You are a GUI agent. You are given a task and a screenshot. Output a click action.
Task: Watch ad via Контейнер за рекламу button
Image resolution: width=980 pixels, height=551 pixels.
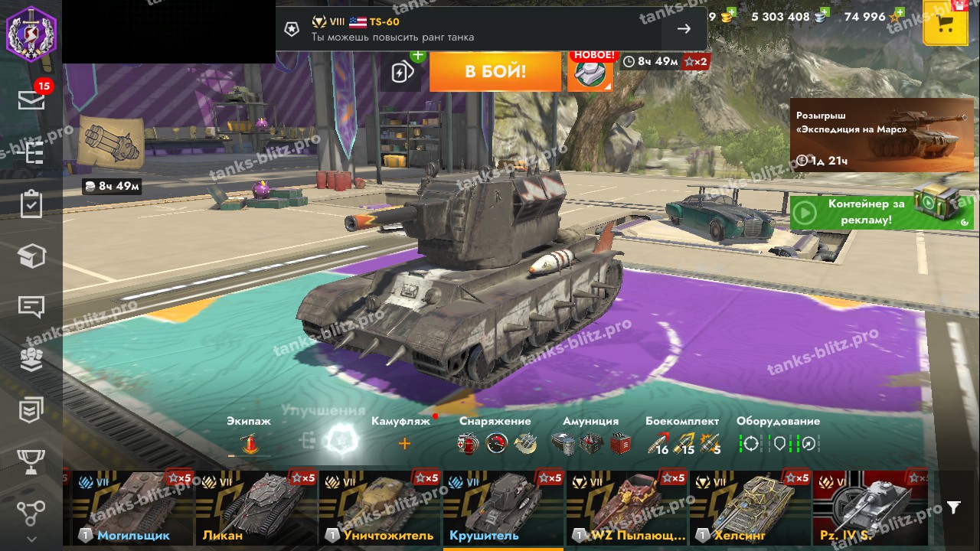880,212
